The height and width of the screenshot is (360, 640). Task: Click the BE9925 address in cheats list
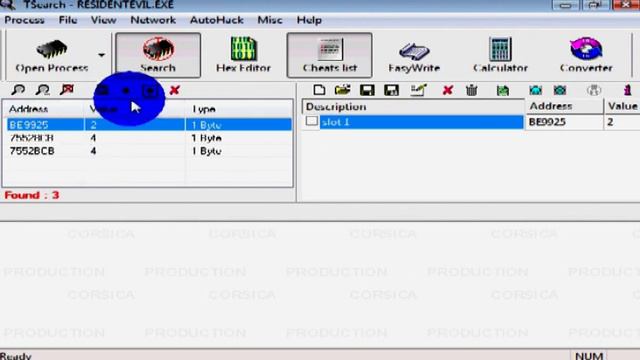point(547,122)
